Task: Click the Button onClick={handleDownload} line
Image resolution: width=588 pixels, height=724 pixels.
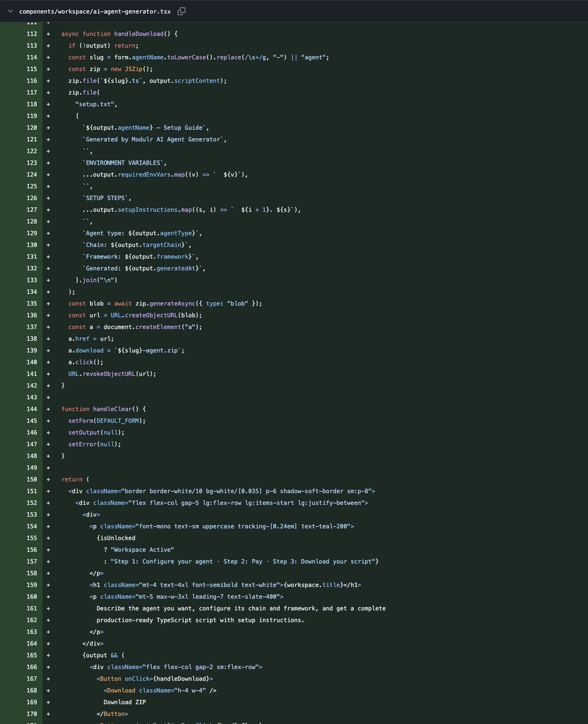Action: [x=154, y=679]
